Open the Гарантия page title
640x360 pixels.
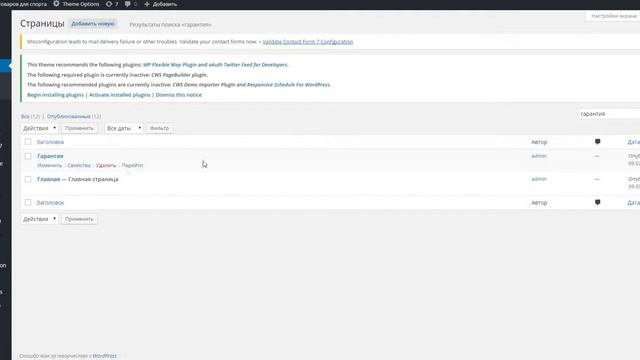click(x=50, y=156)
